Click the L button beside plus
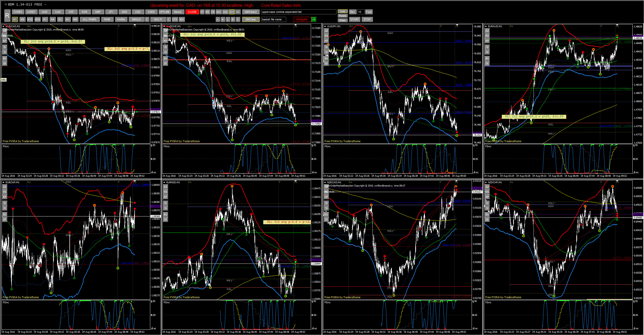 228,19
